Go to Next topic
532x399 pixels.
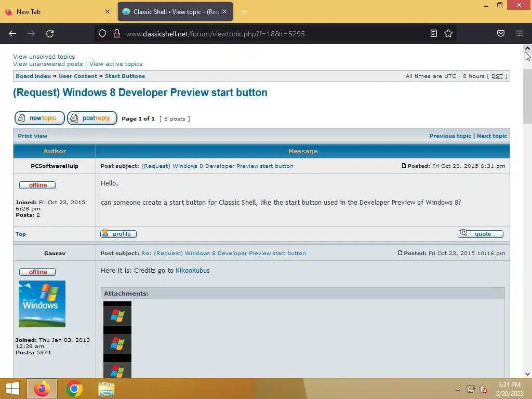click(492, 136)
